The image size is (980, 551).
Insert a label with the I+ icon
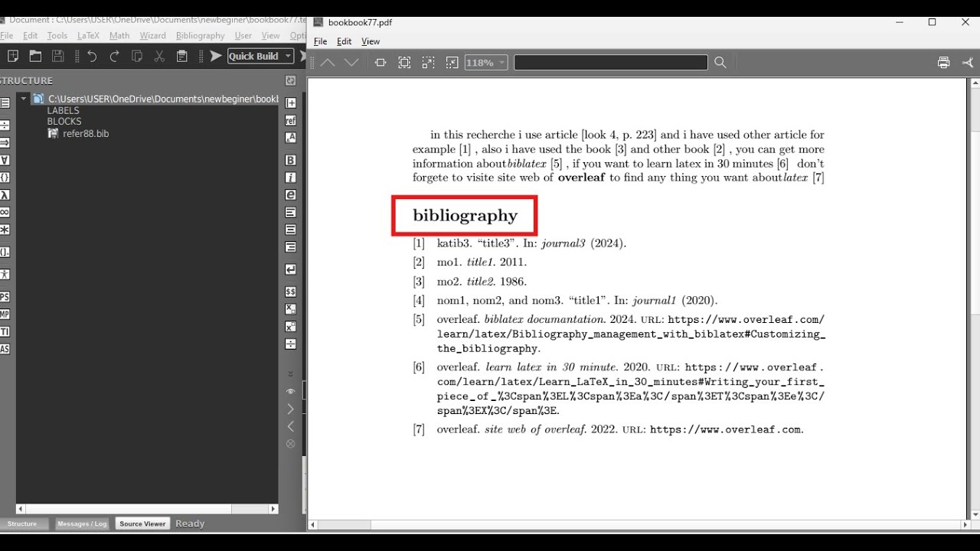(291, 103)
